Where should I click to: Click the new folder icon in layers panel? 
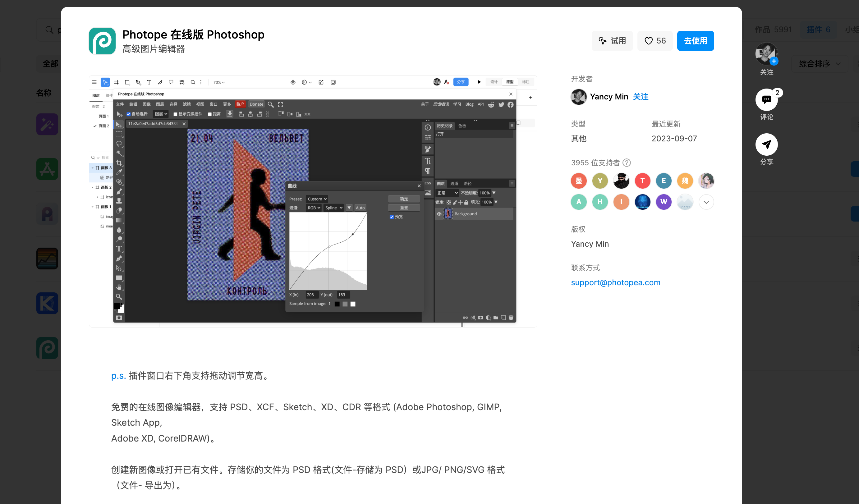point(496,318)
